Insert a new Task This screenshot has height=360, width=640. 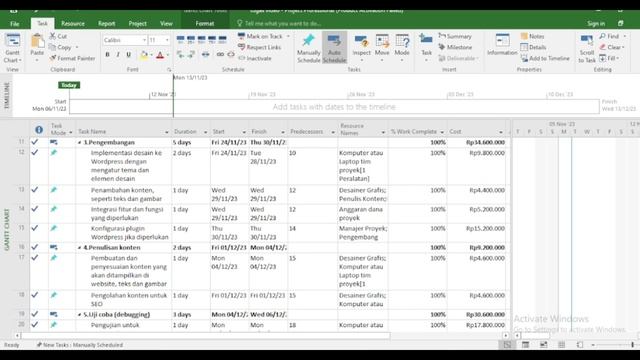(x=426, y=48)
